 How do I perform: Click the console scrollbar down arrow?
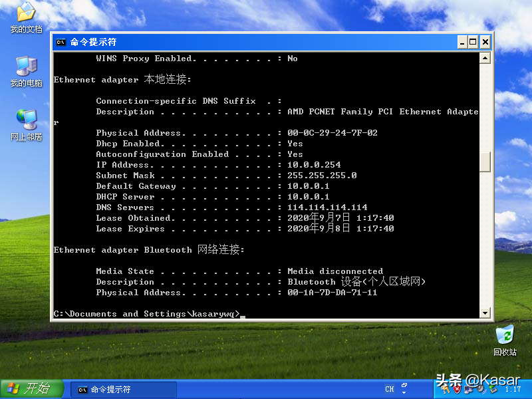click(485, 313)
